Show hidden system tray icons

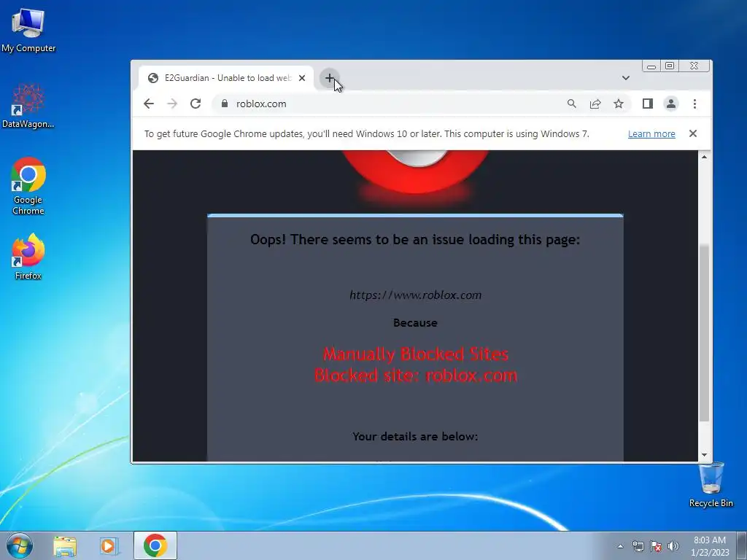tap(620, 546)
